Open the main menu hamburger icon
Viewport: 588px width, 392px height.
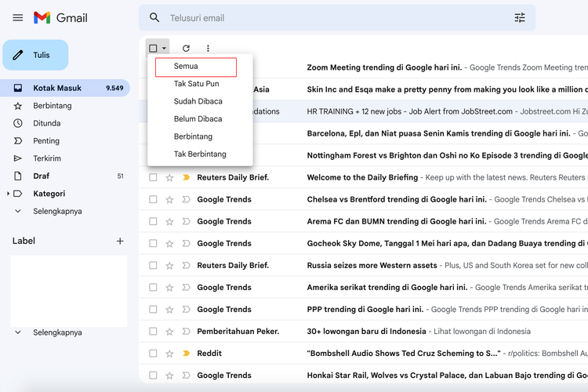17,17
